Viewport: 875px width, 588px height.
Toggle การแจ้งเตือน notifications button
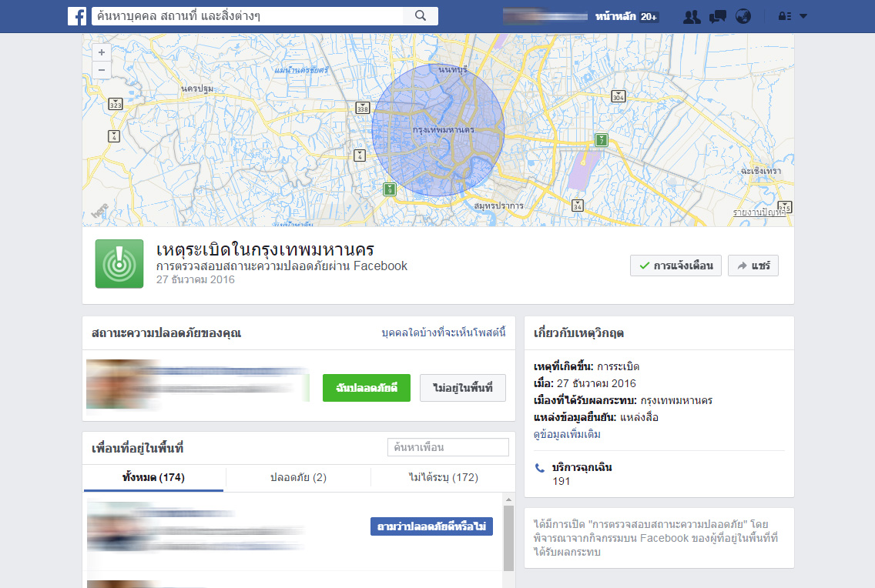click(676, 266)
